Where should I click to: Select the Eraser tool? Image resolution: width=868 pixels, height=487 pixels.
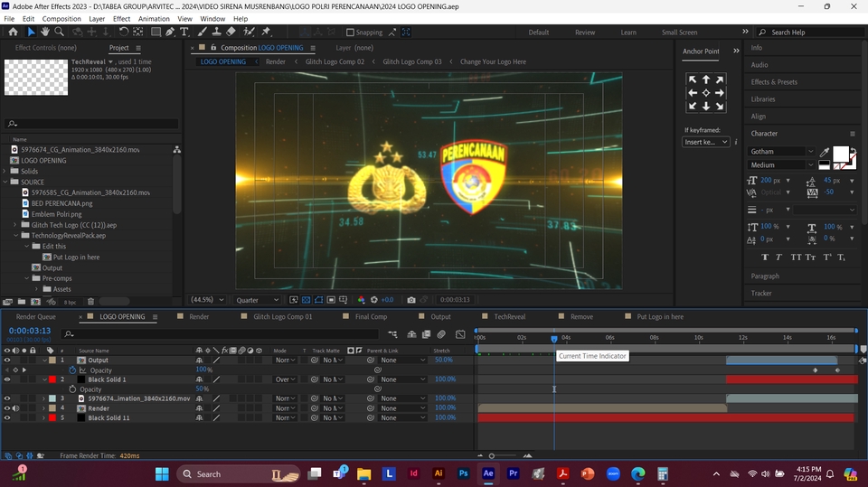pos(231,33)
